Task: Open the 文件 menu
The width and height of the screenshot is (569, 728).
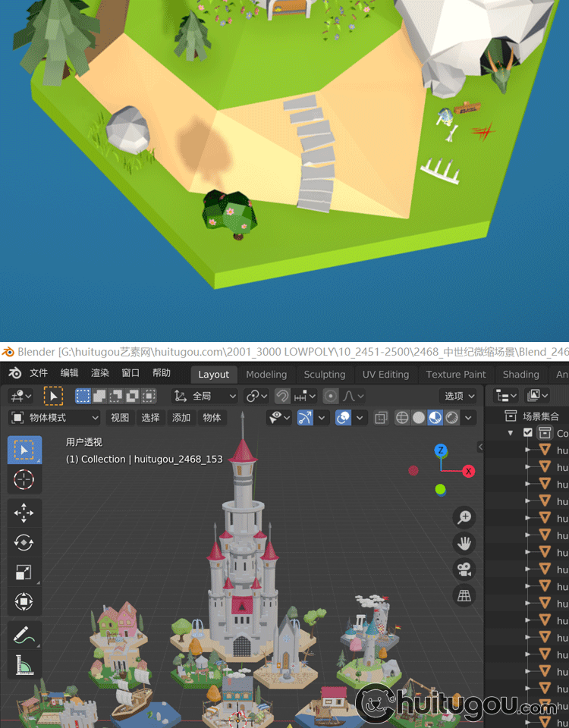Action: point(38,373)
